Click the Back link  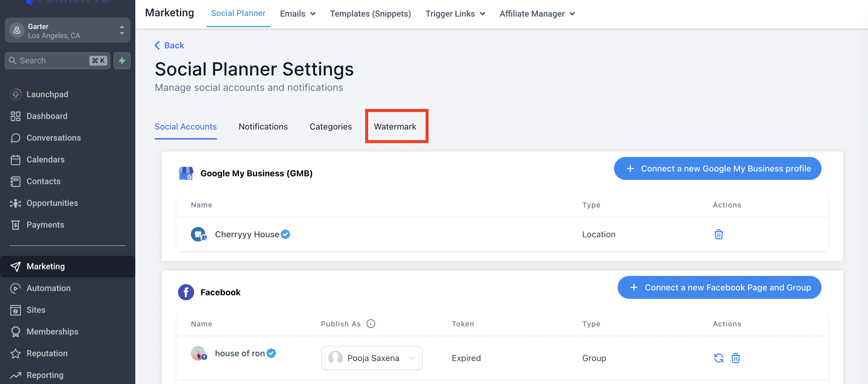[x=169, y=46]
